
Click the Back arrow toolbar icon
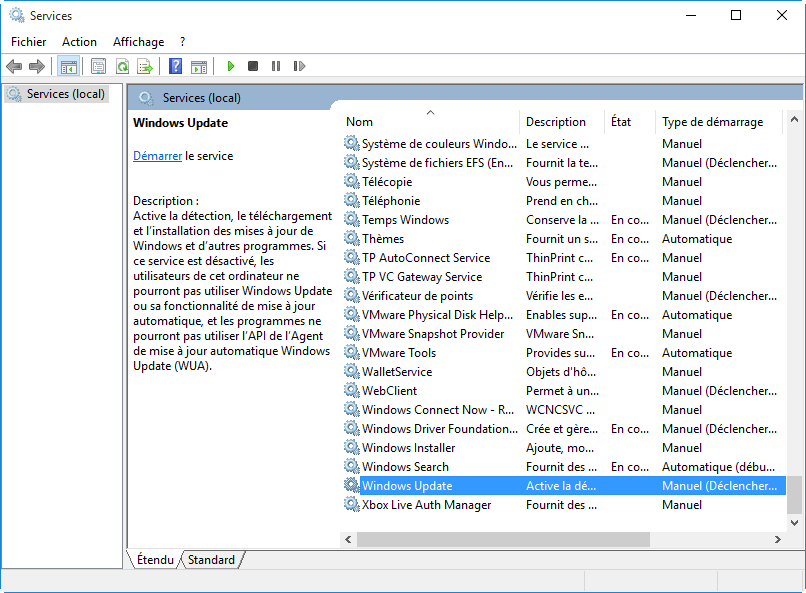click(x=14, y=66)
